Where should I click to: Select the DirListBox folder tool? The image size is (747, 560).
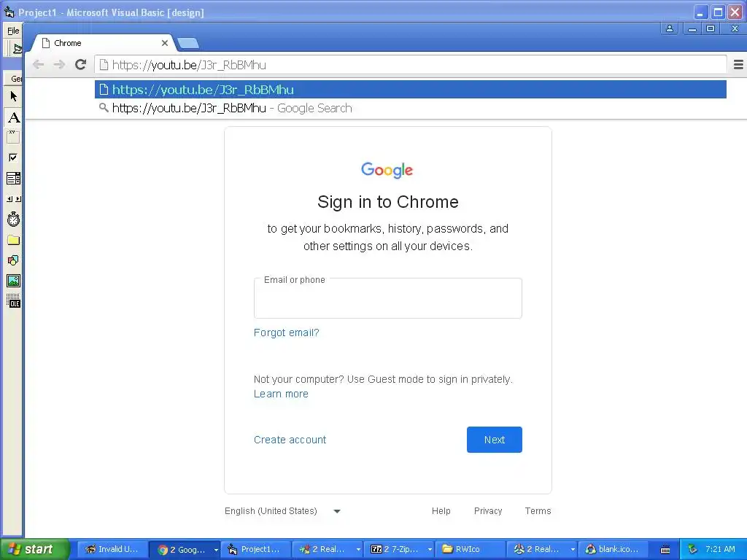[x=13, y=239]
